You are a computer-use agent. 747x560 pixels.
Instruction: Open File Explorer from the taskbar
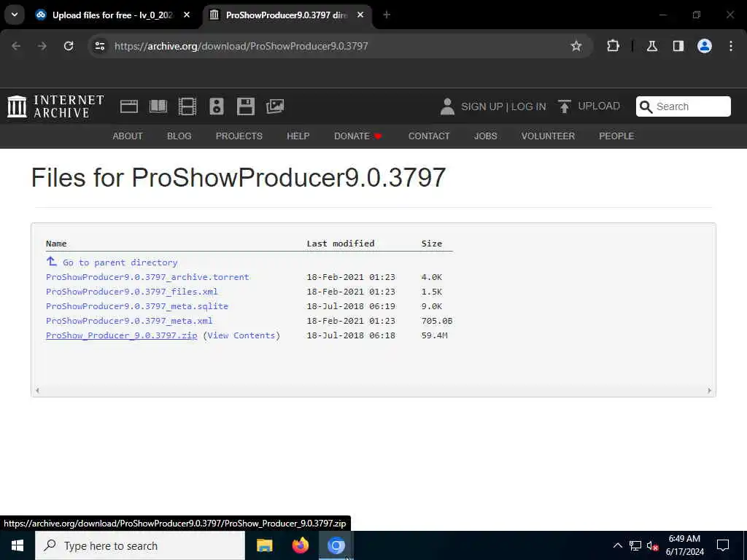[x=264, y=545]
